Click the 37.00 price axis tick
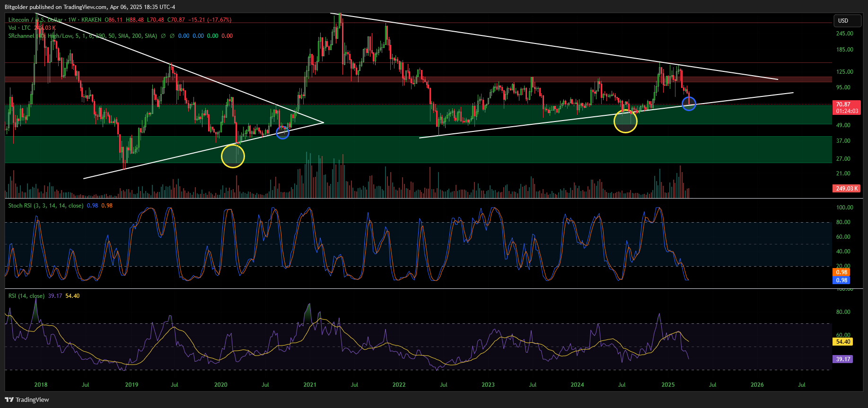Screen dimensions: 868x408 (x=843, y=141)
